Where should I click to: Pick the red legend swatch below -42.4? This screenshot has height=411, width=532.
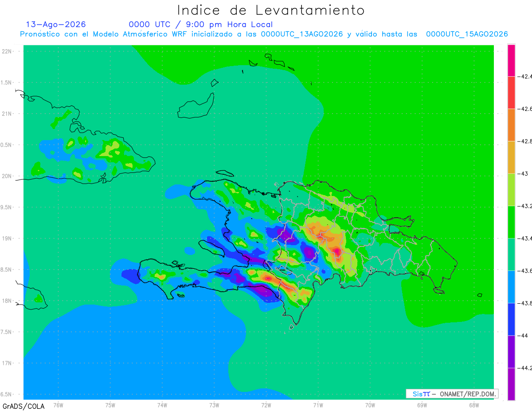click(x=512, y=93)
